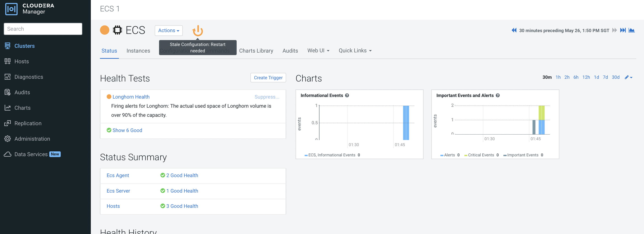Expand Show 6 Good health tests
The width and height of the screenshot is (644, 234).
(x=127, y=130)
